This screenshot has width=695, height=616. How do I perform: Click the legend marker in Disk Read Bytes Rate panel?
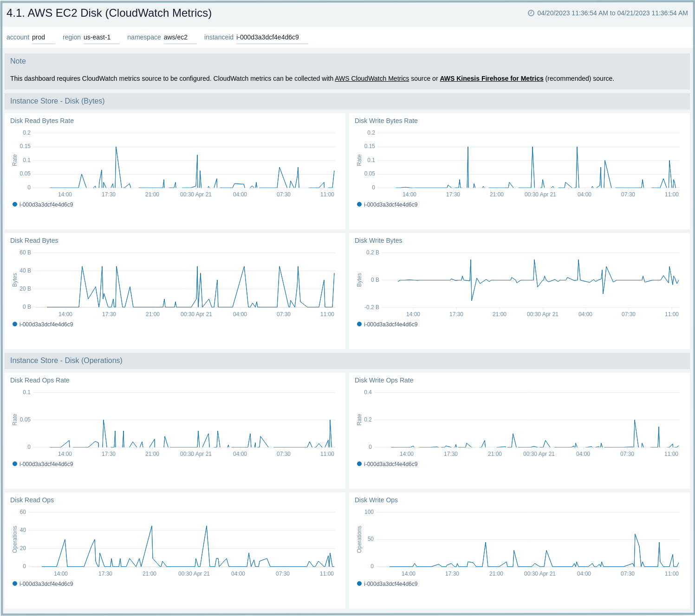[x=14, y=204]
